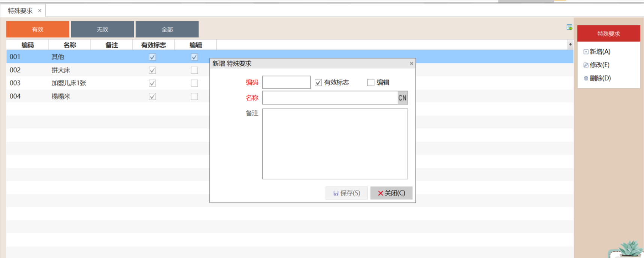Close the 特殊要求 tab
644x258 pixels.
point(40,10)
